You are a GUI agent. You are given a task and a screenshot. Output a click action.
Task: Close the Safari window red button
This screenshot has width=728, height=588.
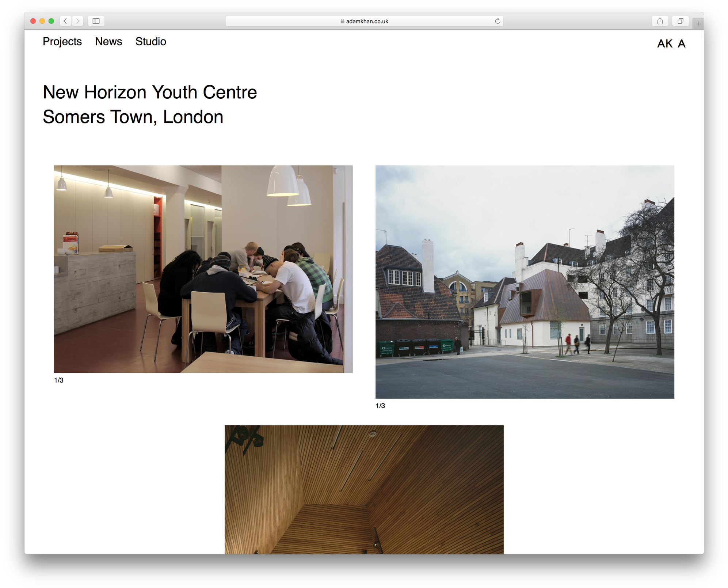pos(33,21)
